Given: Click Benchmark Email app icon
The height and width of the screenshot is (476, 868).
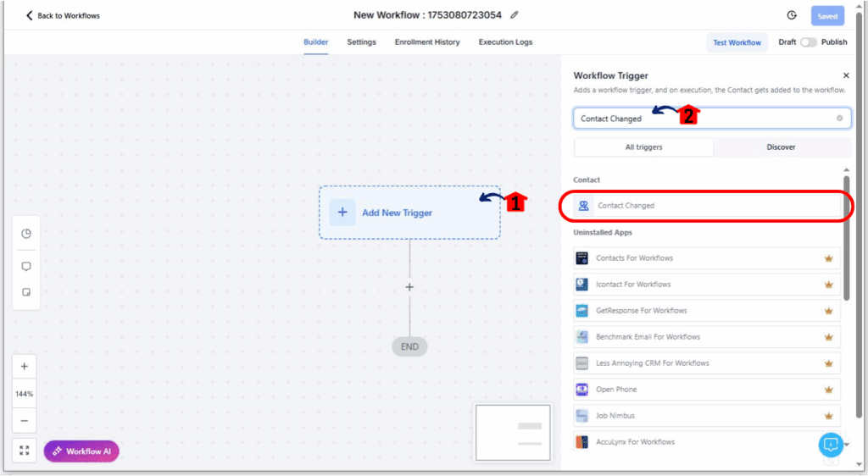Looking at the screenshot, I should pyautogui.click(x=581, y=337).
